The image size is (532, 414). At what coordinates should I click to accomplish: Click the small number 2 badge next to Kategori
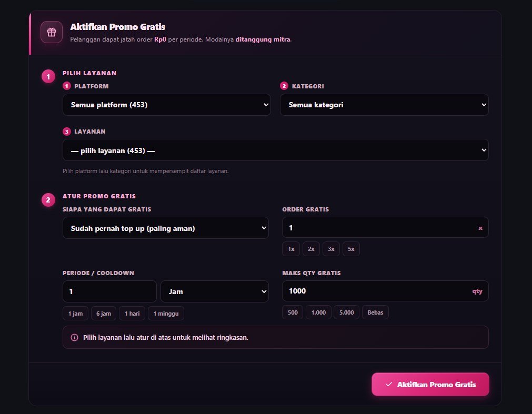(284, 86)
